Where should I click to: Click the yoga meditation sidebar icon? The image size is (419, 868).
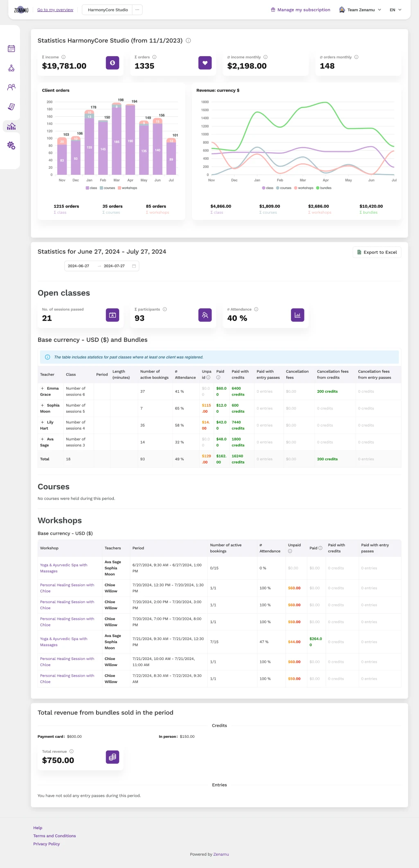pyautogui.click(x=11, y=68)
